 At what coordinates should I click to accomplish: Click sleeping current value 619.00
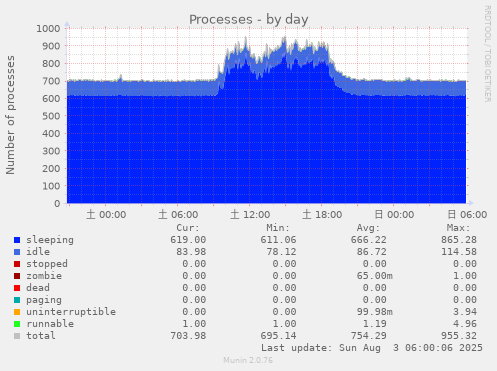click(x=188, y=240)
